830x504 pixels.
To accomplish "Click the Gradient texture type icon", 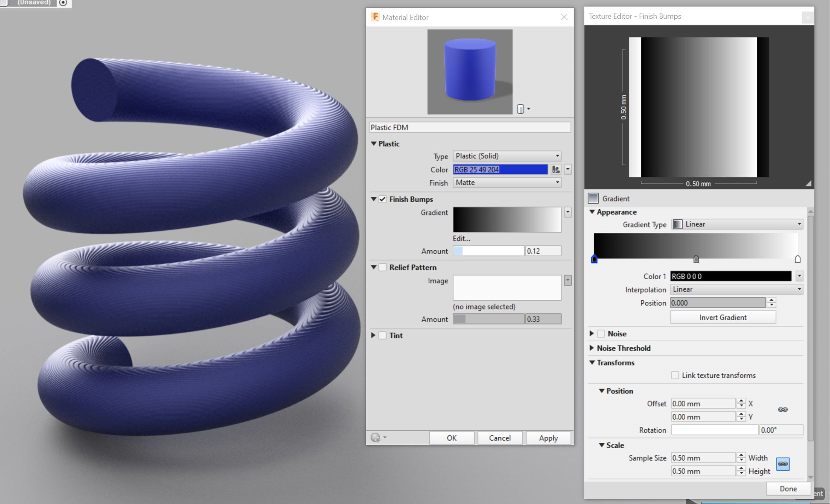I will point(593,198).
